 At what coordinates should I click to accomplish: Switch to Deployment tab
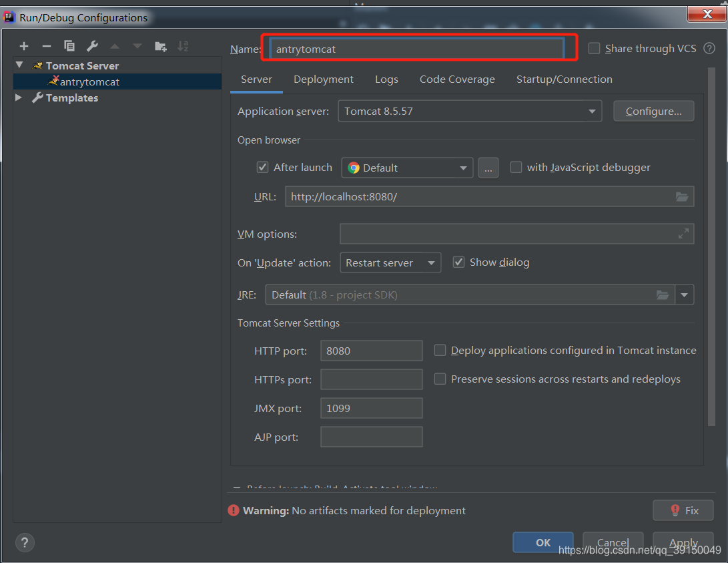323,79
